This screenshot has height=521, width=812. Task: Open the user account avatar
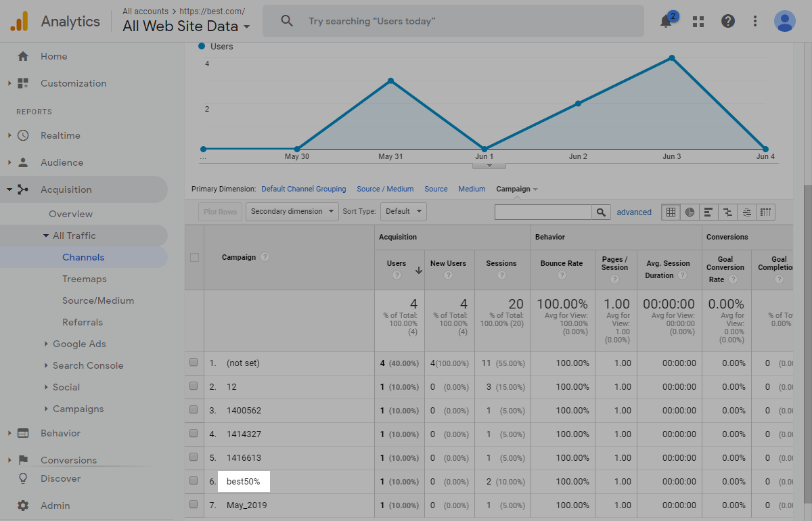point(784,21)
